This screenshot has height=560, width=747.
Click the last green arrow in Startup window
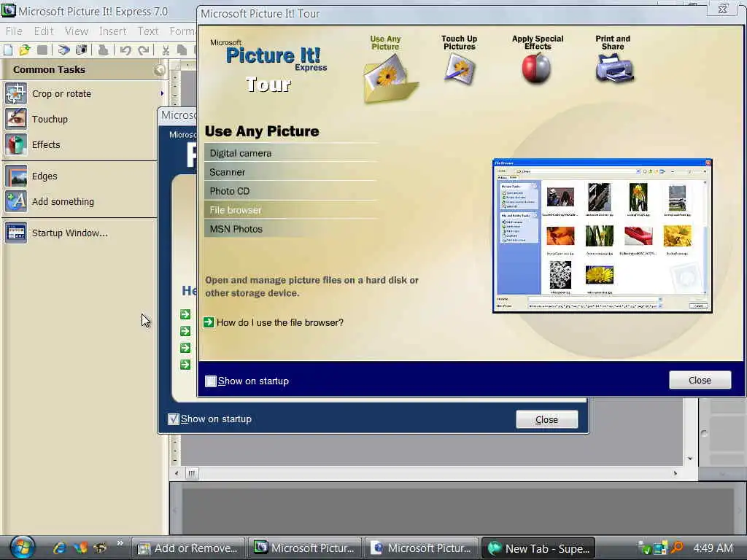pos(185,365)
